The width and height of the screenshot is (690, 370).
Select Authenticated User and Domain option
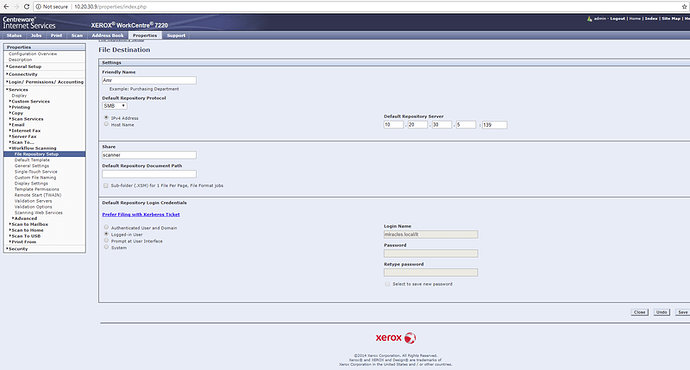click(x=106, y=227)
